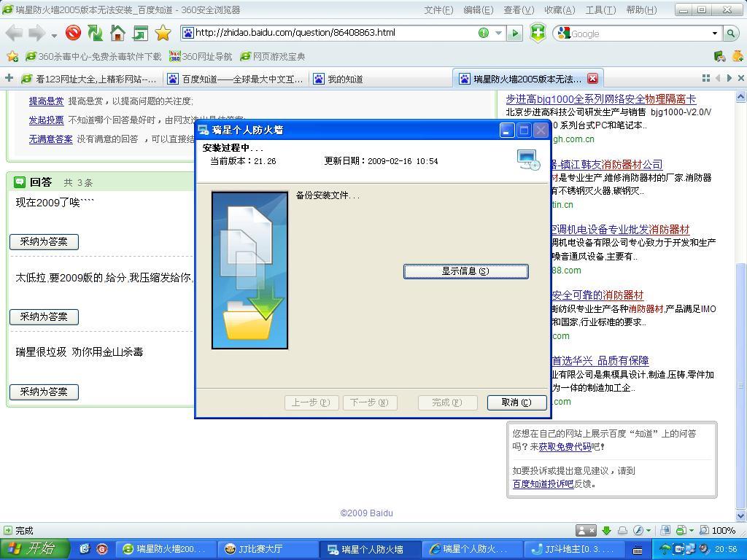The image size is (747, 560).
Task: Click the red G quick launch icon
Action: [x=102, y=549]
